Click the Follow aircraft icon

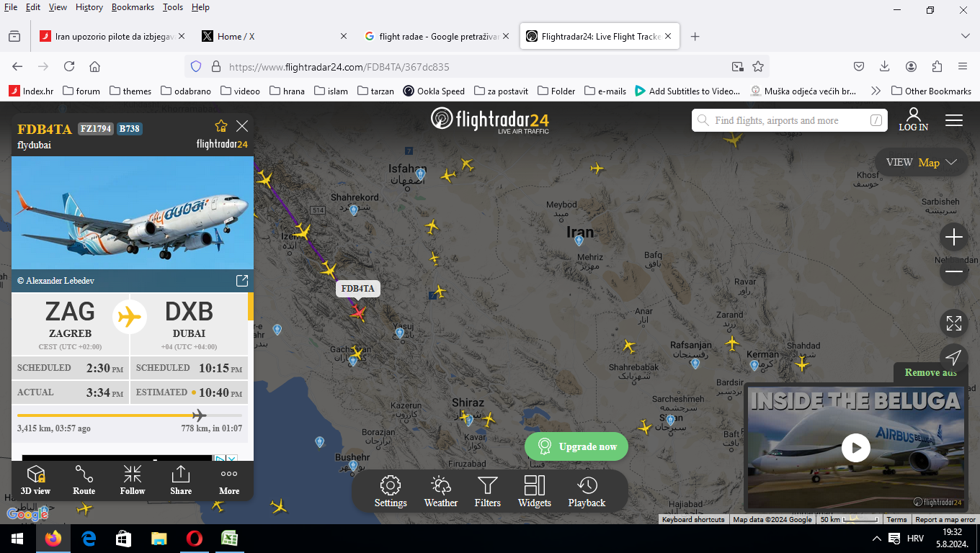(x=133, y=480)
